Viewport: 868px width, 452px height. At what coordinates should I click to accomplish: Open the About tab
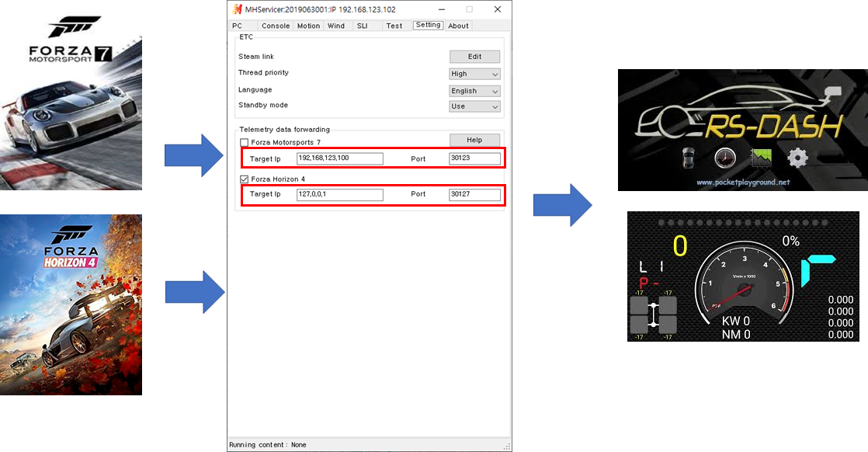tap(458, 26)
